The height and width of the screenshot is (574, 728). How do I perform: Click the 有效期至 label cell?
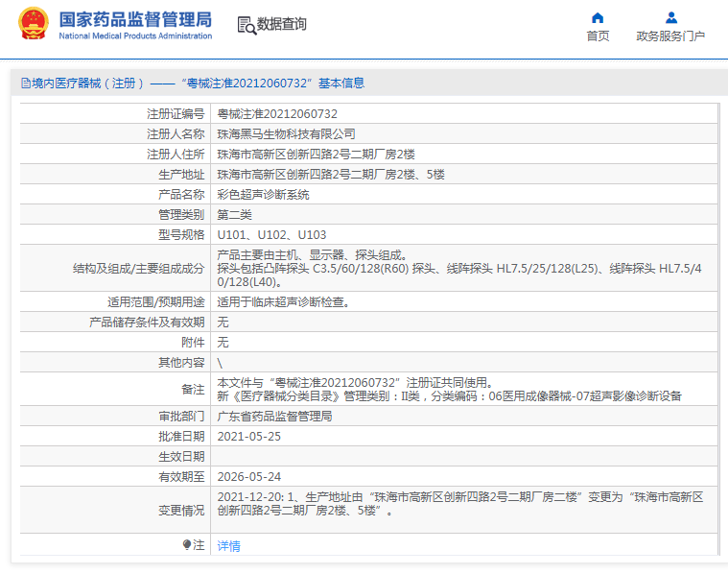click(181, 477)
